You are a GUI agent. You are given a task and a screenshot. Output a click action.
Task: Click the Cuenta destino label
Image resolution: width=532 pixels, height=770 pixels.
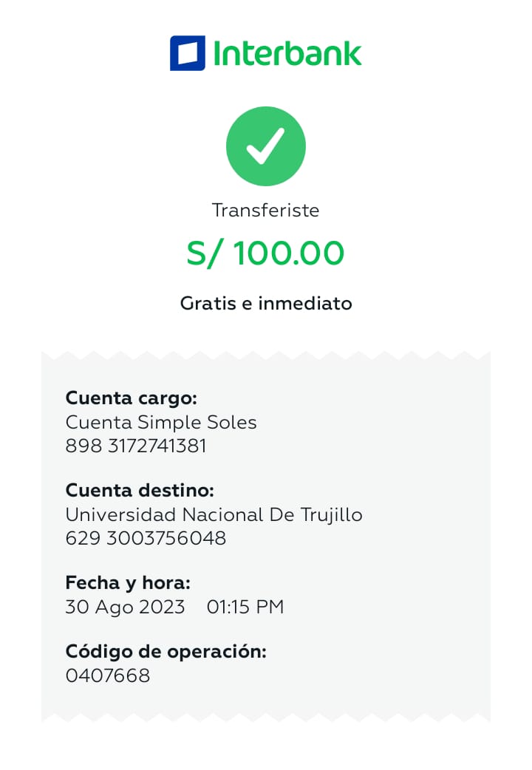140,491
